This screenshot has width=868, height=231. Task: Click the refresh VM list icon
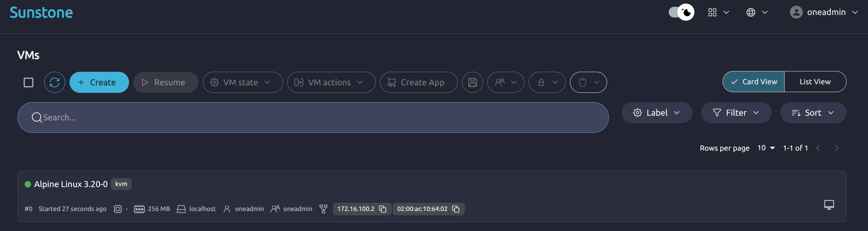click(55, 82)
